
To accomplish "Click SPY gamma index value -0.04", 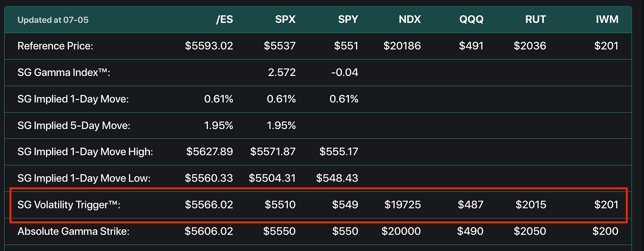I will (x=344, y=72).
